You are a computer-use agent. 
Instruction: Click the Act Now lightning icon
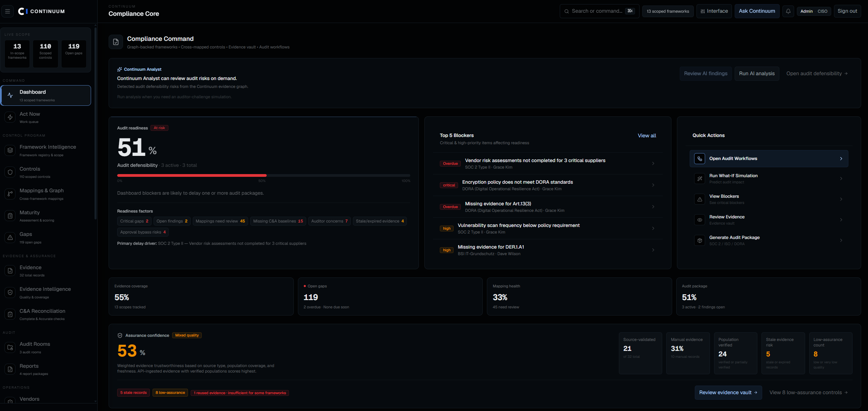10,117
